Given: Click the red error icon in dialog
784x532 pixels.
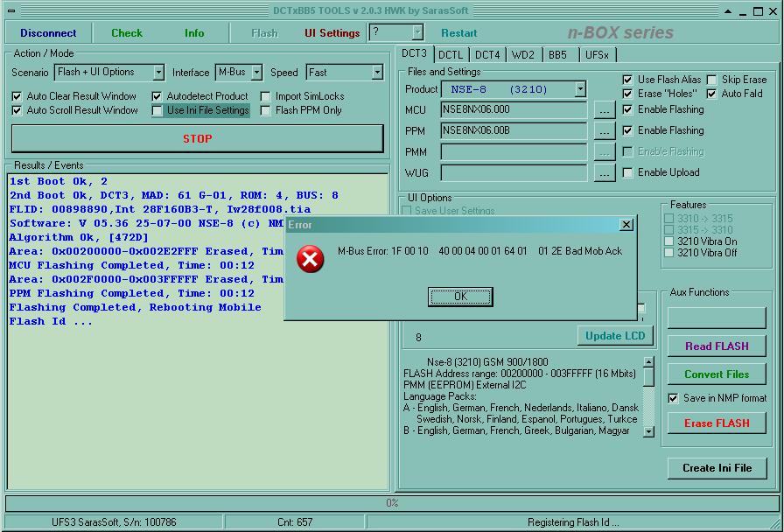Looking at the screenshot, I should pos(310,259).
